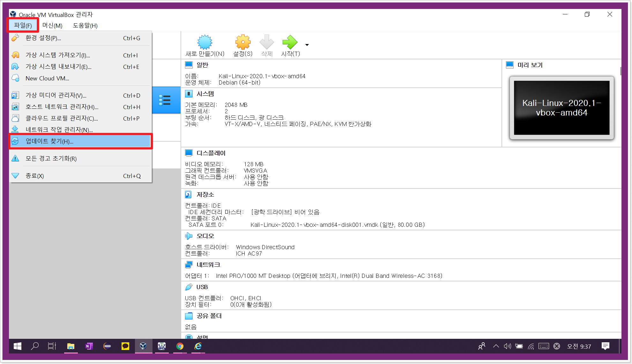
Task: Choose 모든 경고 초기화(R) menu entry
Action: coord(80,159)
